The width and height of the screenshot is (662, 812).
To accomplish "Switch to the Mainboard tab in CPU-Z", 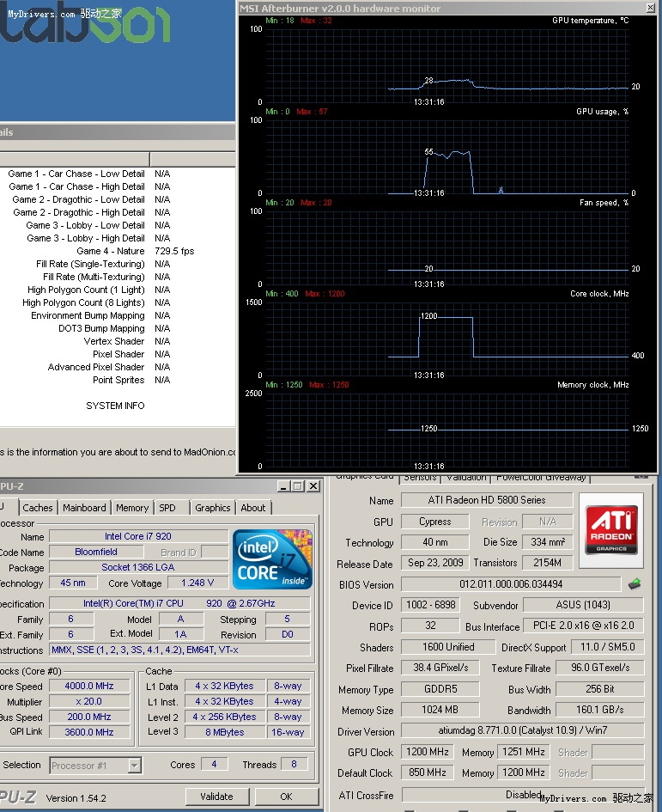I will tap(84, 508).
